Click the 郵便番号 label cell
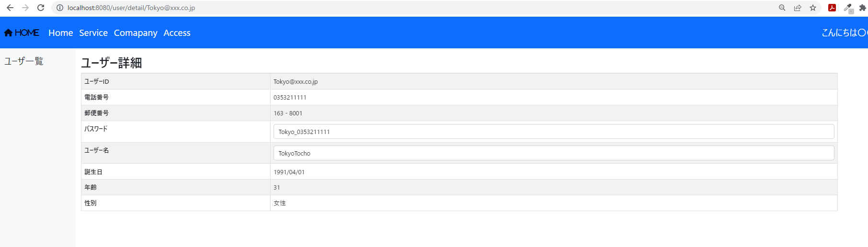Viewport: 868px width, 247px height. pos(176,113)
